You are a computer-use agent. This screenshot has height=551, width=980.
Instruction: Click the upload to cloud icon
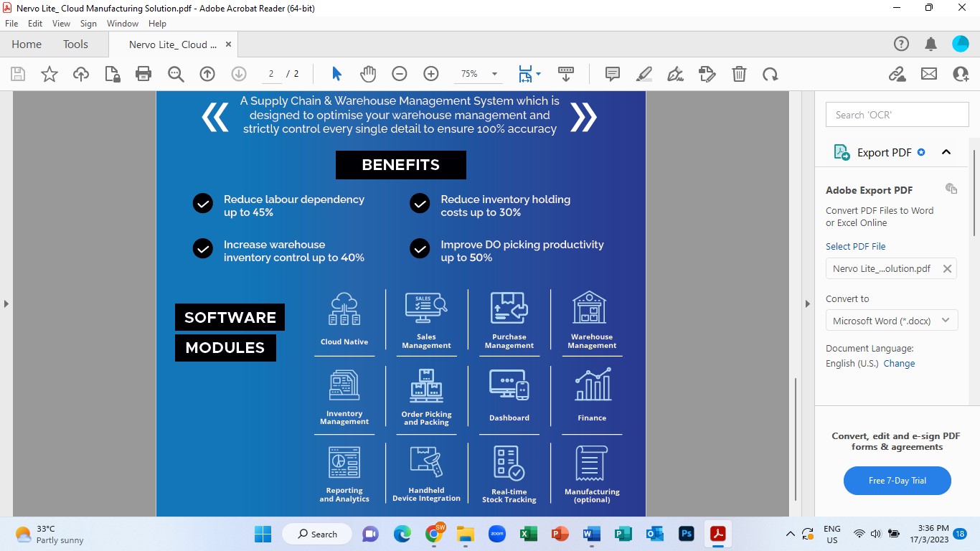pyautogui.click(x=81, y=74)
